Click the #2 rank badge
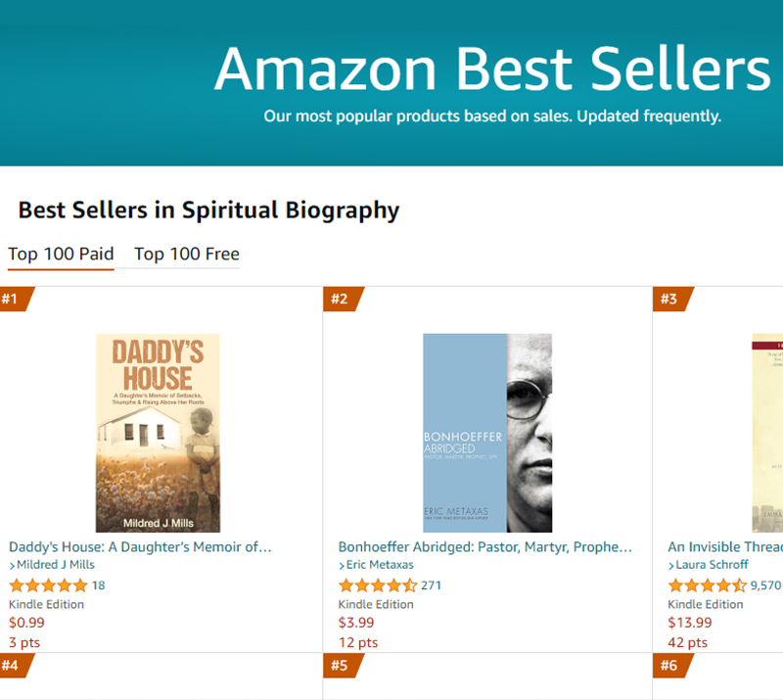 click(x=342, y=300)
